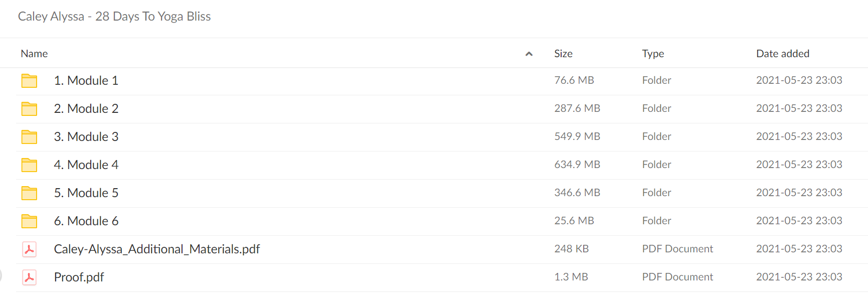Open Caley-Alyssa_Additional_Materials.pdf file
Viewport: 868px width, 300px height.
157,249
